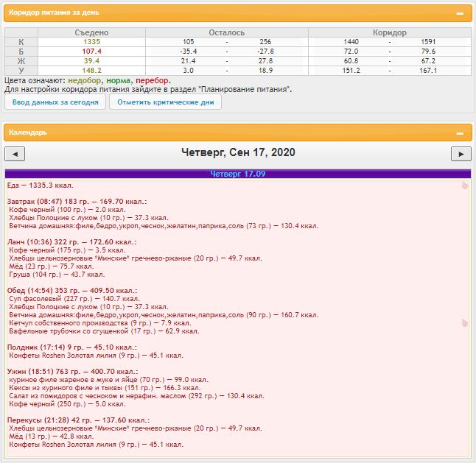The image size is (476, 463).
Task: Click the Вафельные трубочки со сгущенкой entry
Action: [x=104, y=331]
